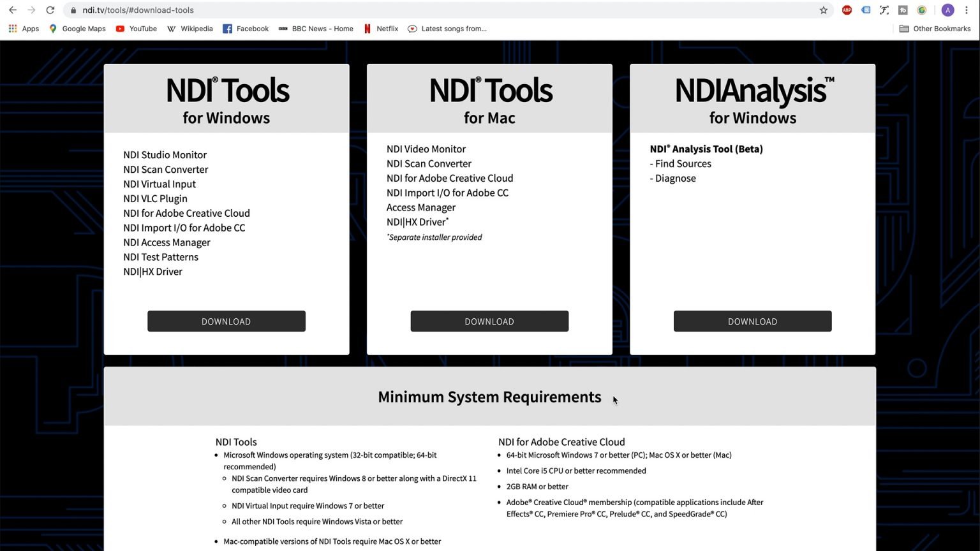Viewport: 980px width, 551px height.
Task: Download NDI Tools for Windows
Action: pyautogui.click(x=226, y=321)
